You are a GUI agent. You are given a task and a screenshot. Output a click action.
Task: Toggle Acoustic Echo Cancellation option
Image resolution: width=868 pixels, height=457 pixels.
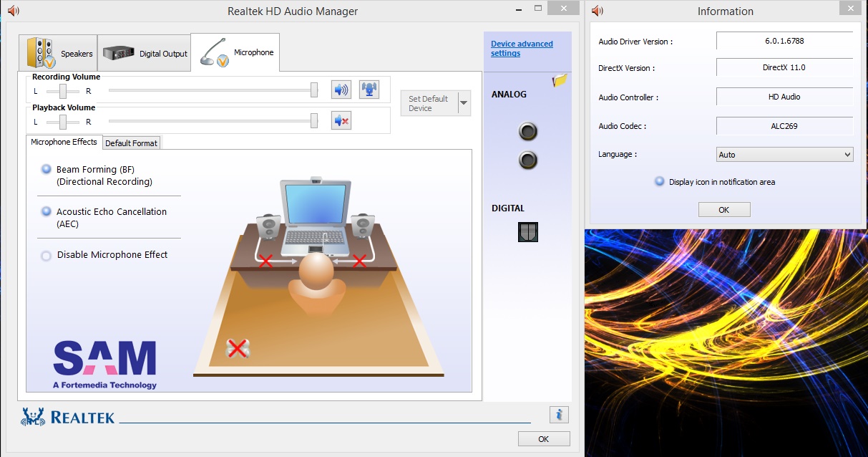click(47, 212)
